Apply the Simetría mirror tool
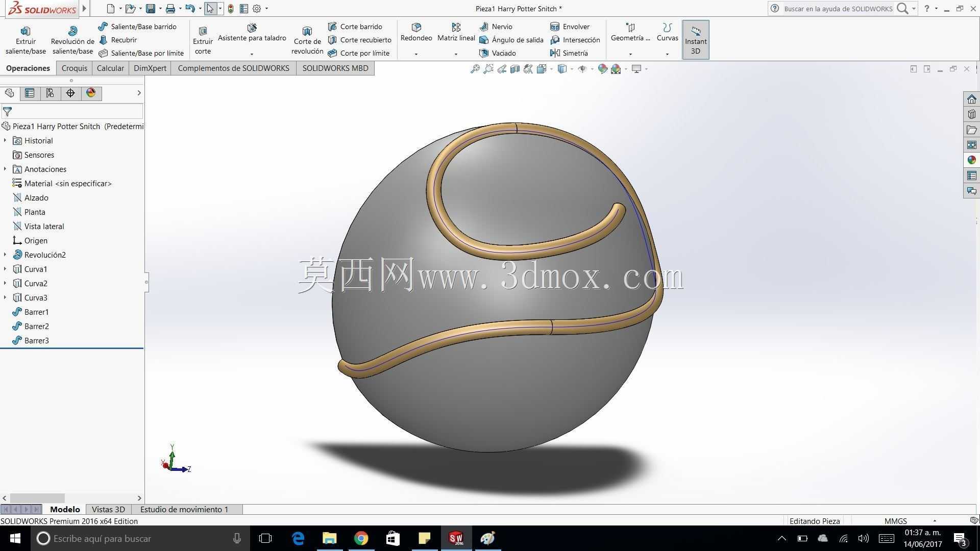The width and height of the screenshot is (980, 551). tap(569, 53)
